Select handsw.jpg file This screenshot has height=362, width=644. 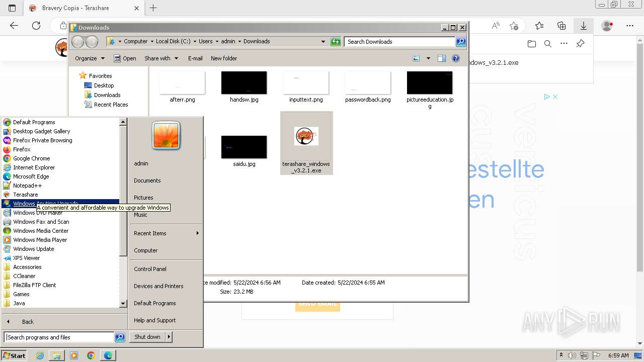(x=244, y=87)
